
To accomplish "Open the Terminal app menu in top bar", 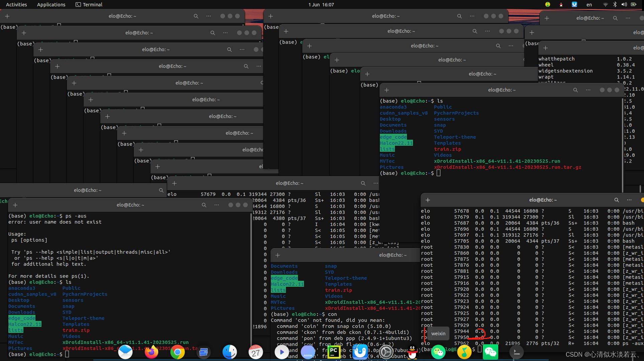I will click(x=89, y=5).
